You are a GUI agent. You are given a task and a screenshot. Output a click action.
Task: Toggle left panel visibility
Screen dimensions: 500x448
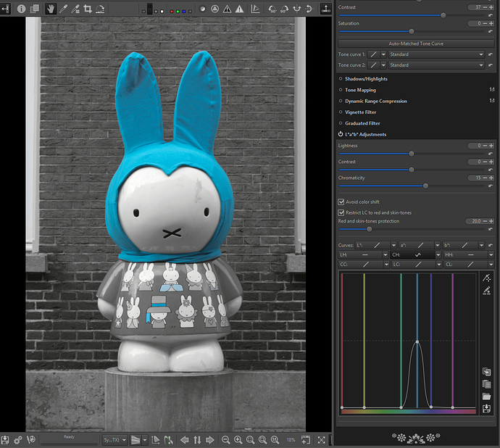(5, 9)
